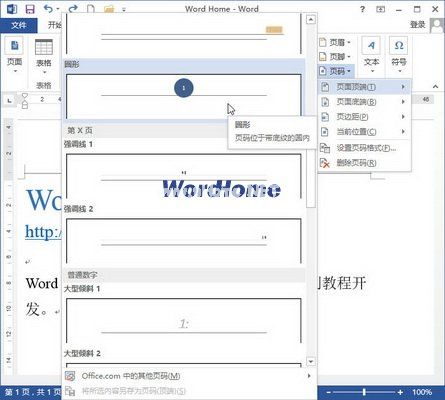Click the 页面底端 icon in menu

pos(325,102)
